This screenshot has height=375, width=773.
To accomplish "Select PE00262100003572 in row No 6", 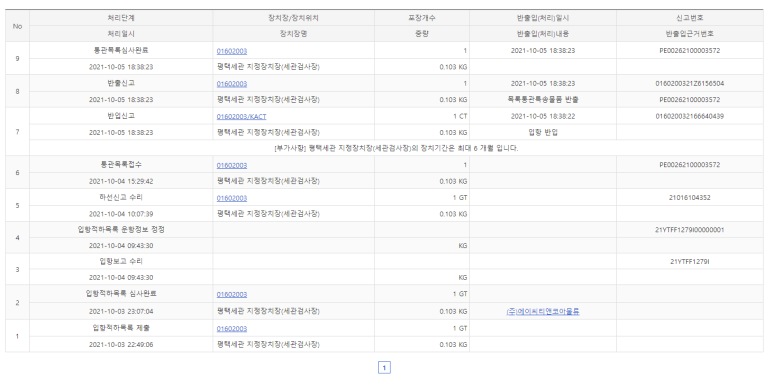I will pos(690,165).
